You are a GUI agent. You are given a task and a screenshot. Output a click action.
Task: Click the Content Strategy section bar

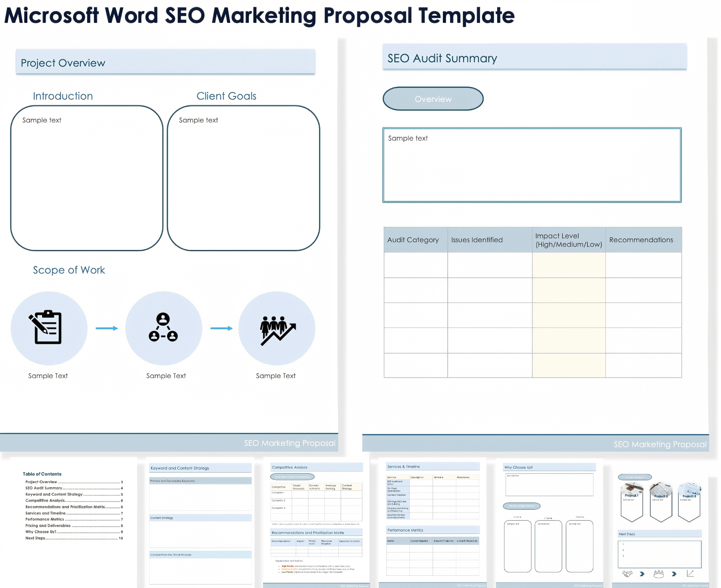point(200,517)
